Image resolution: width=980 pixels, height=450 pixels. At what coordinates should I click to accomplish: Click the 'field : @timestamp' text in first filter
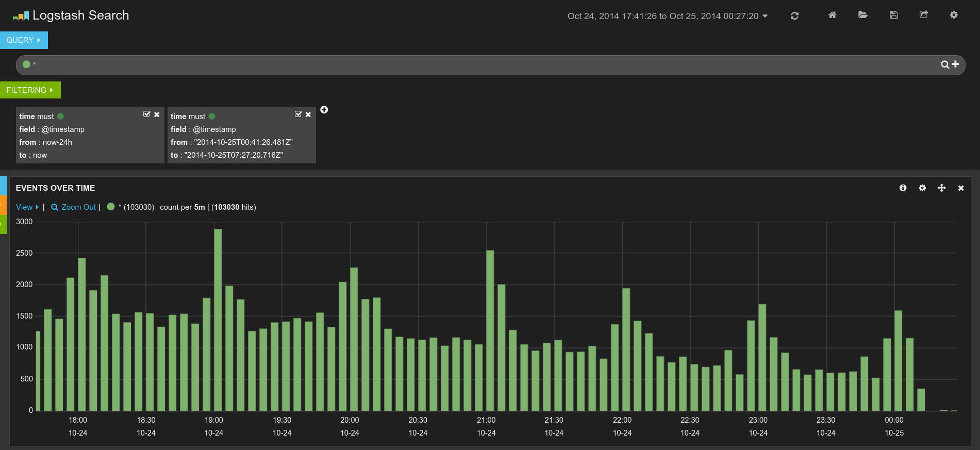point(52,129)
